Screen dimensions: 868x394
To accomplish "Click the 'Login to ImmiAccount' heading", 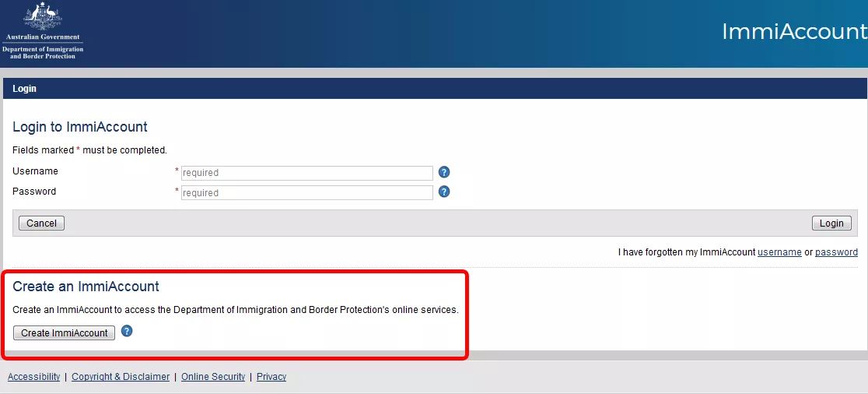I will (x=79, y=127).
